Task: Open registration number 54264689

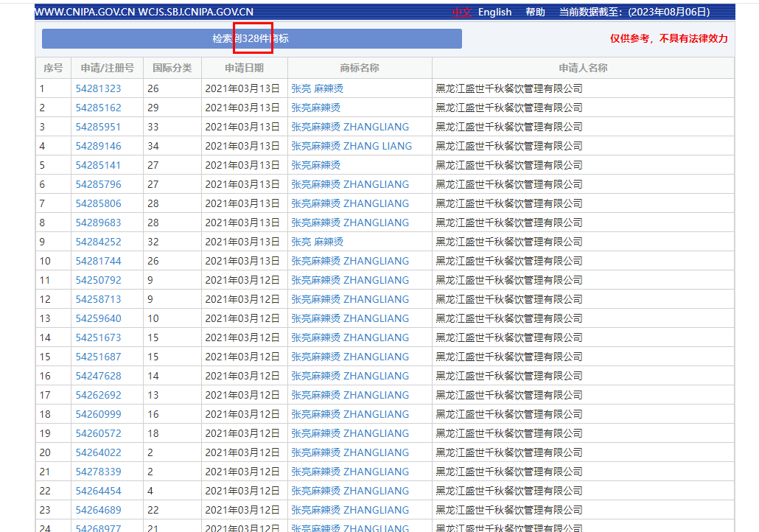Action: pos(98,510)
